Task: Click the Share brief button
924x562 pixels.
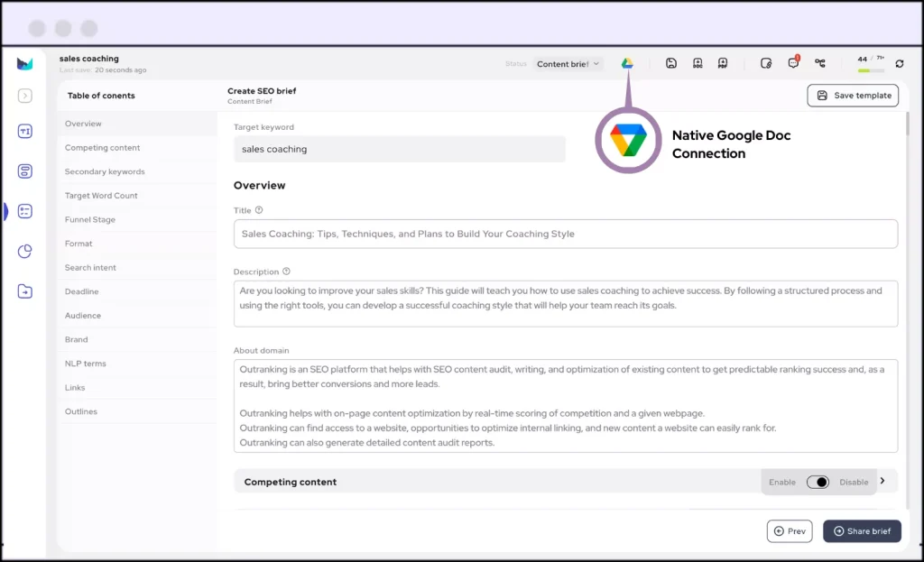Action: (862, 531)
